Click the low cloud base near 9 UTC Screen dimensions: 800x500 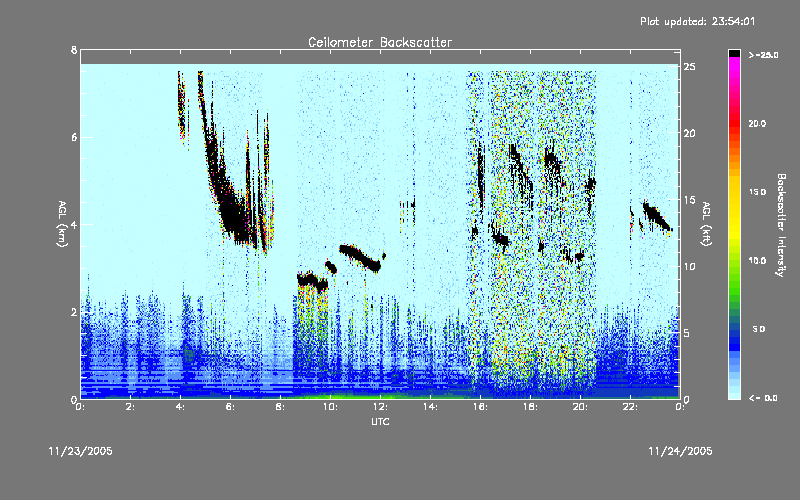click(x=313, y=281)
